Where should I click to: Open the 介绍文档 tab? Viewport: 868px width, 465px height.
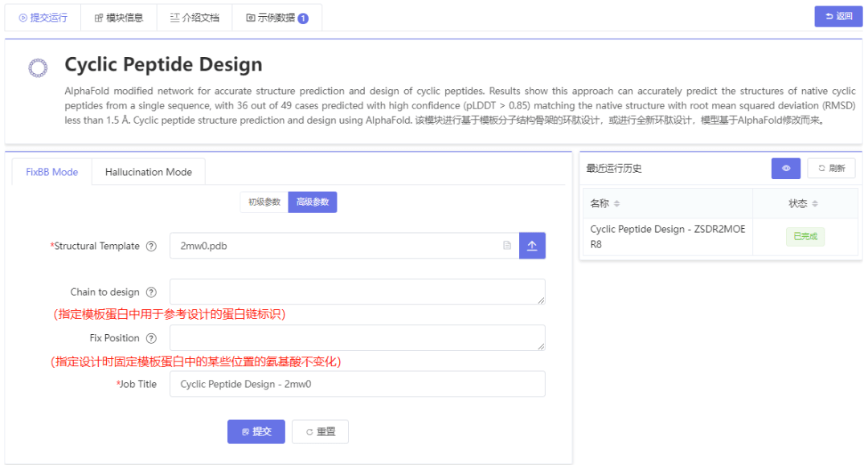[194, 17]
